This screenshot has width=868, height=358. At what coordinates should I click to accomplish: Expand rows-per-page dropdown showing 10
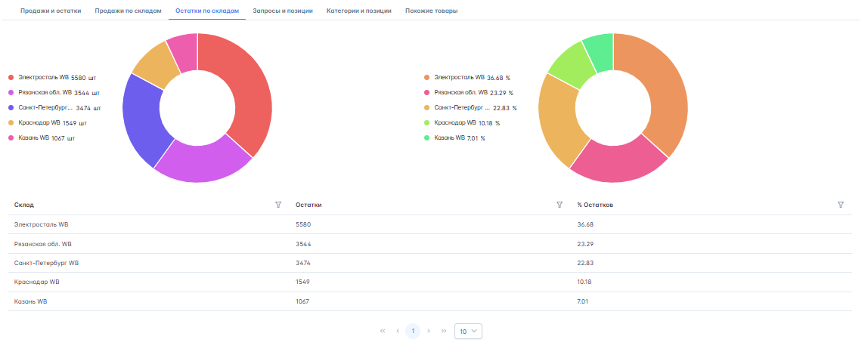[468, 331]
